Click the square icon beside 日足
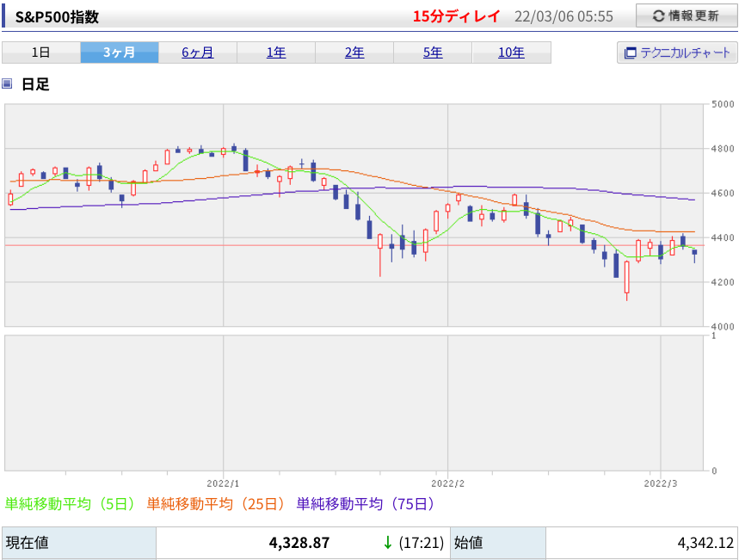The width and height of the screenshot is (739, 560). click(7, 84)
